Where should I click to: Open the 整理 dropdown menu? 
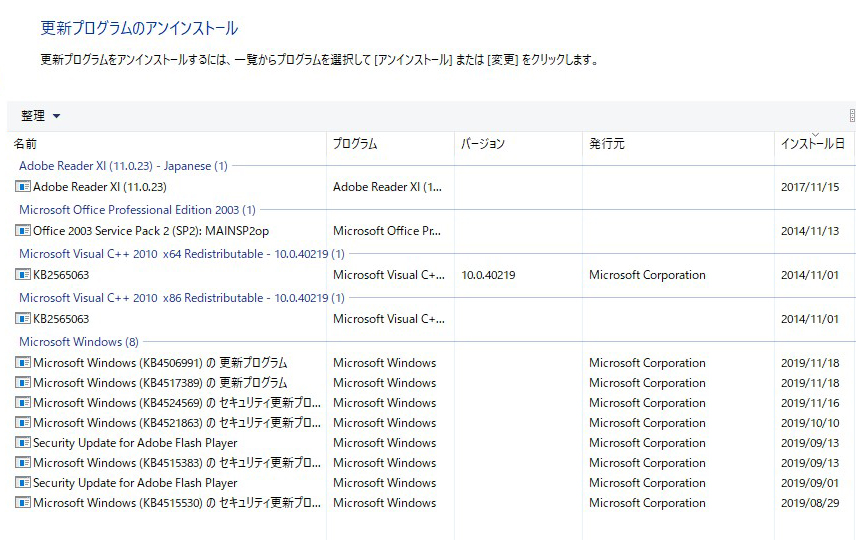[x=40, y=116]
